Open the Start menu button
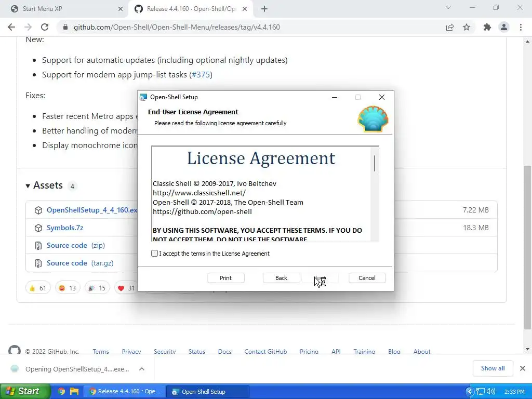Image resolution: width=532 pixels, height=399 pixels. coord(25,391)
